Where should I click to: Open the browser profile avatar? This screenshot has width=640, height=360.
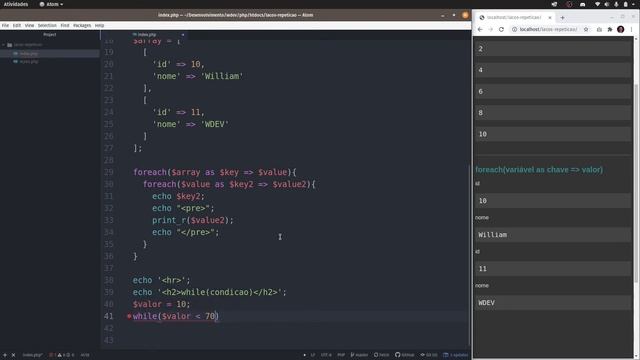click(x=621, y=29)
